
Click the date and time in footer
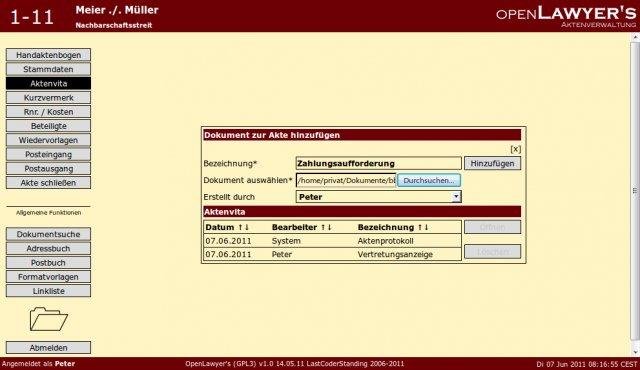click(x=587, y=364)
